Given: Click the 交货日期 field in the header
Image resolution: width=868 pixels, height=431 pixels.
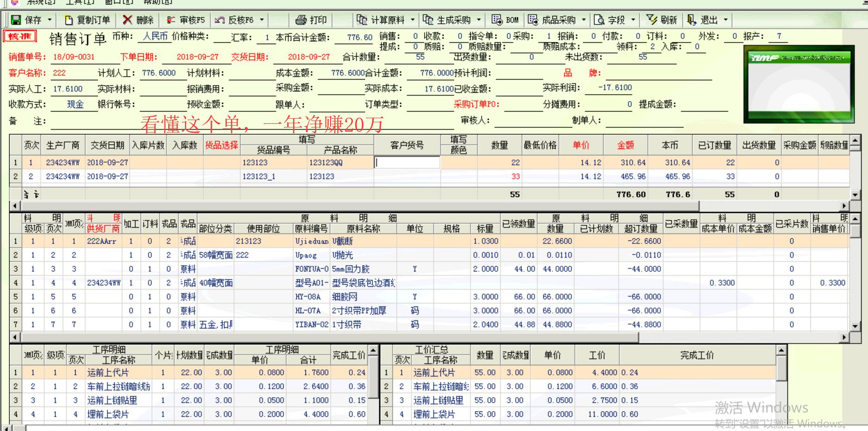Looking at the screenshot, I should [x=308, y=57].
